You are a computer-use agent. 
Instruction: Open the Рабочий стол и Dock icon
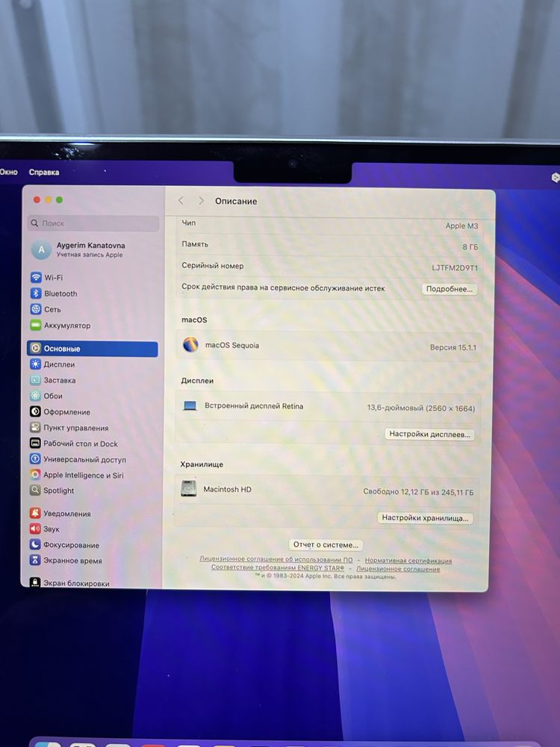coord(36,444)
